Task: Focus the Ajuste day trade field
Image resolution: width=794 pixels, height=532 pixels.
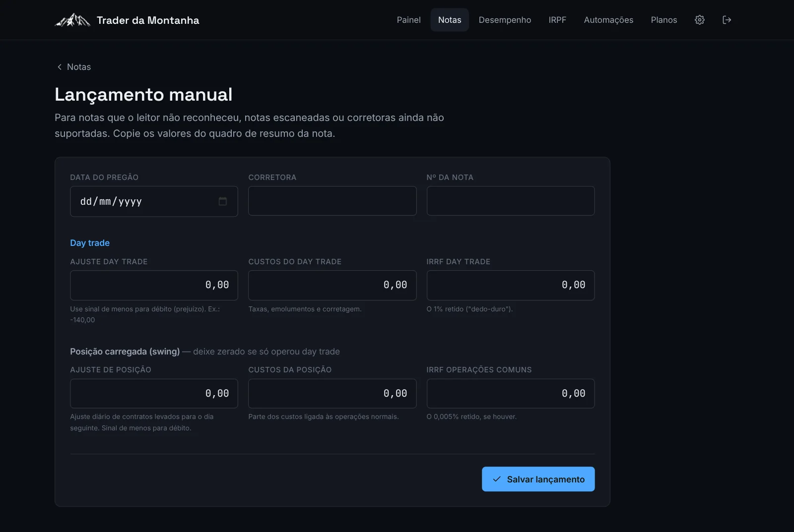Action: point(154,285)
